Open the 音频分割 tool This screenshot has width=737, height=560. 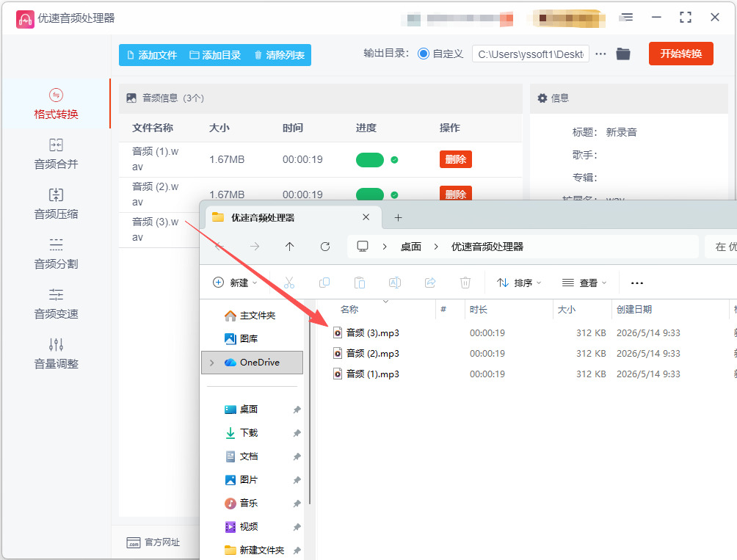[x=56, y=254]
